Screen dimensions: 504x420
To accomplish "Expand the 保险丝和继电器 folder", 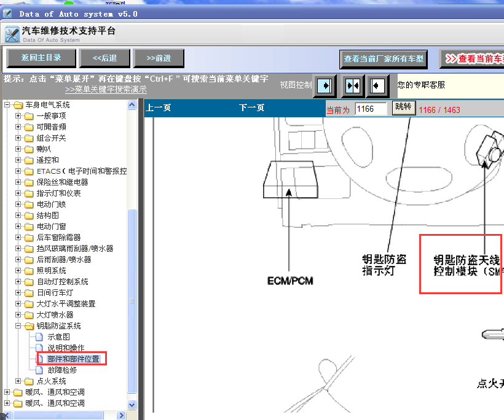I will (x=18, y=182).
